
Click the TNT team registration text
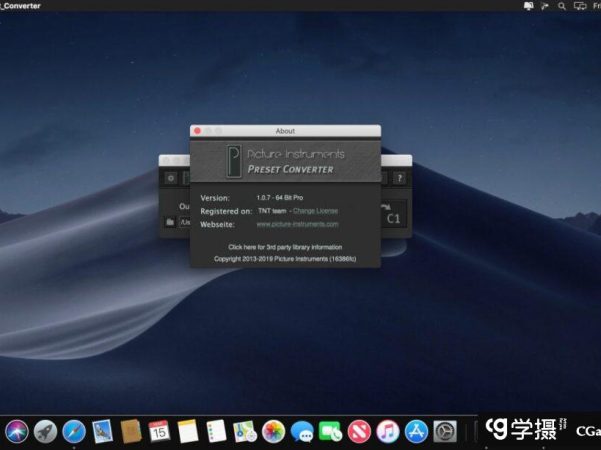click(272, 211)
